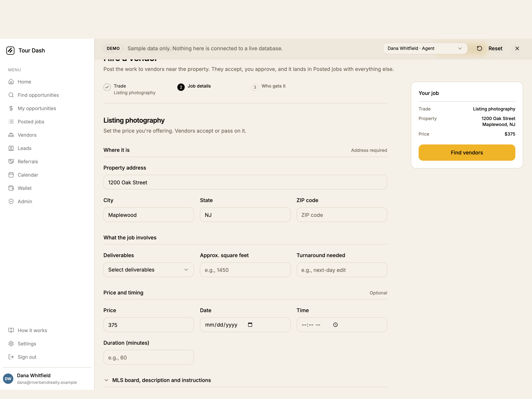Click the Admin shield icon

(x=11, y=202)
